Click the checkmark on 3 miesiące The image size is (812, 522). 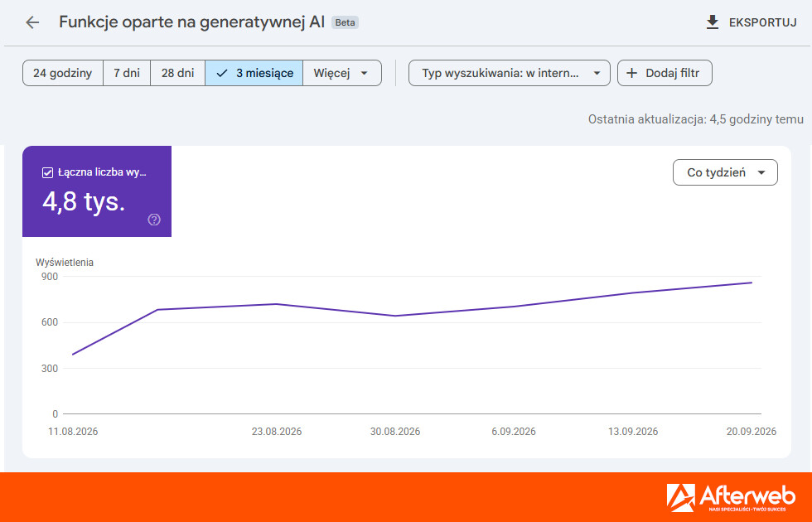[x=222, y=73]
